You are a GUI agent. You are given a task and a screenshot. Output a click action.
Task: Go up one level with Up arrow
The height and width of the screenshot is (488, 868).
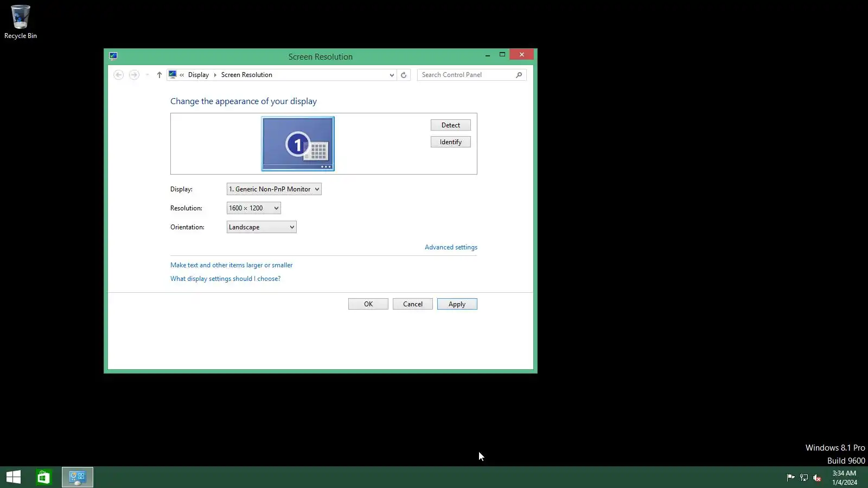pyautogui.click(x=159, y=75)
